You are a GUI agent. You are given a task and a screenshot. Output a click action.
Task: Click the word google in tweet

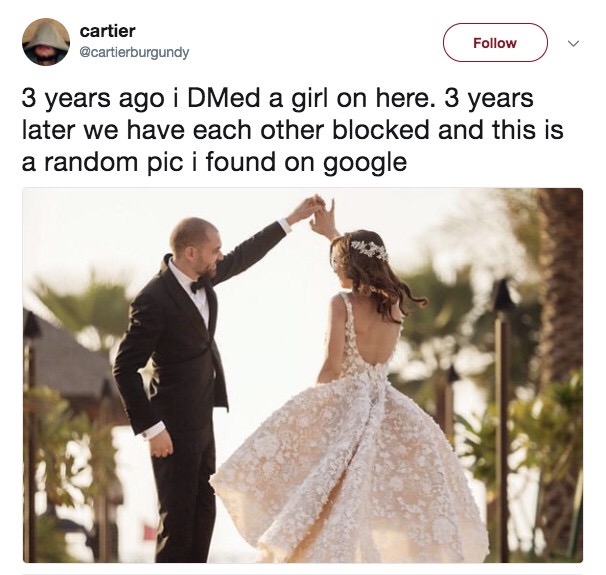[x=365, y=163]
